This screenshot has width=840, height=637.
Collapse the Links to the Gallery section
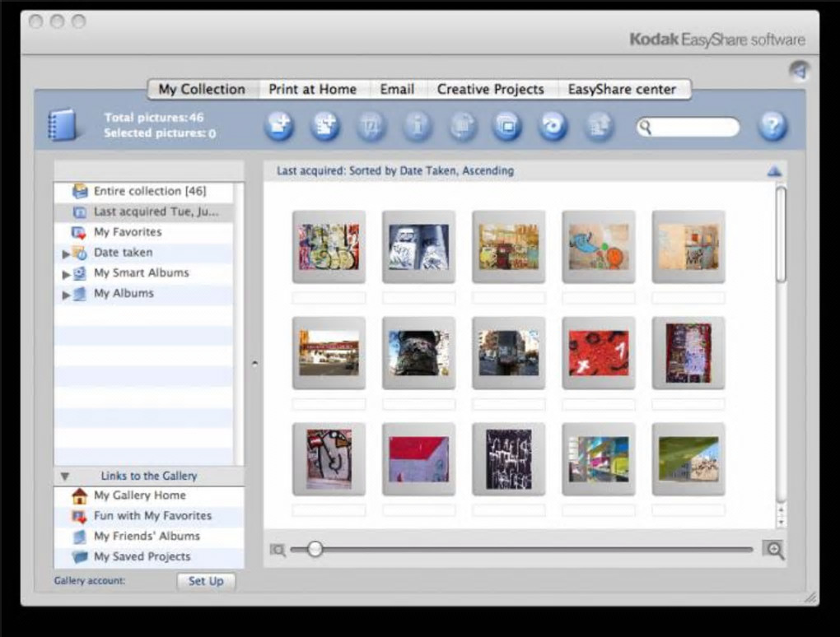65,476
